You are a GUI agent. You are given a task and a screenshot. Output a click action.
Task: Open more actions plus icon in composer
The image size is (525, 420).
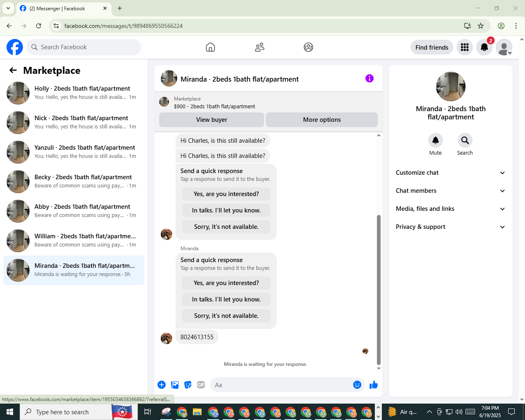pyautogui.click(x=162, y=385)
